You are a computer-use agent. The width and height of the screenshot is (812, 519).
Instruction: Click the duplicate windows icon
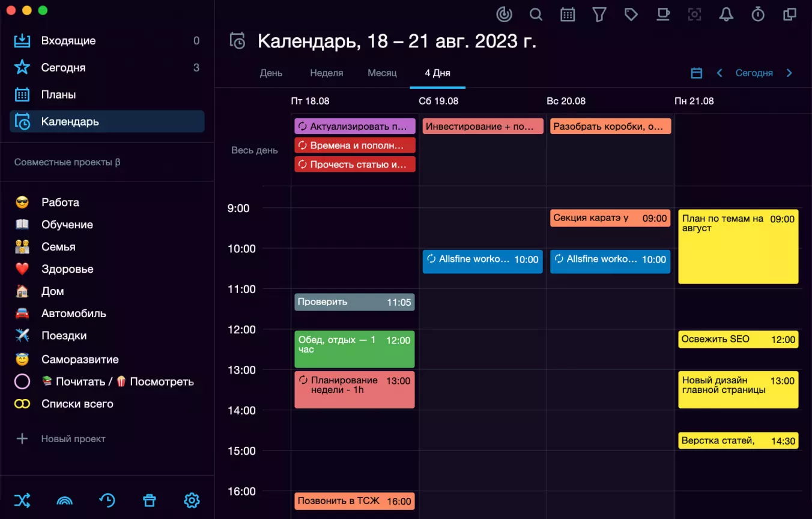coord(790,14)
